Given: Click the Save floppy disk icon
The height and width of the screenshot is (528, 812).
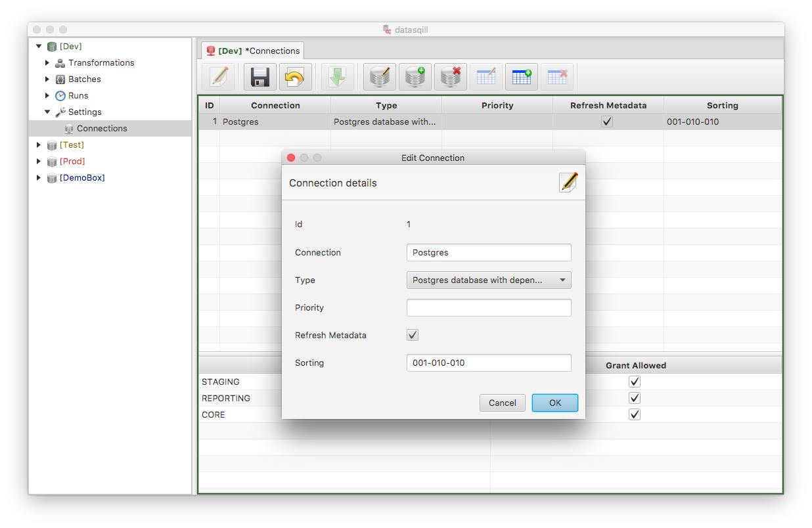Looking at the screenshot, I should 259,77.
